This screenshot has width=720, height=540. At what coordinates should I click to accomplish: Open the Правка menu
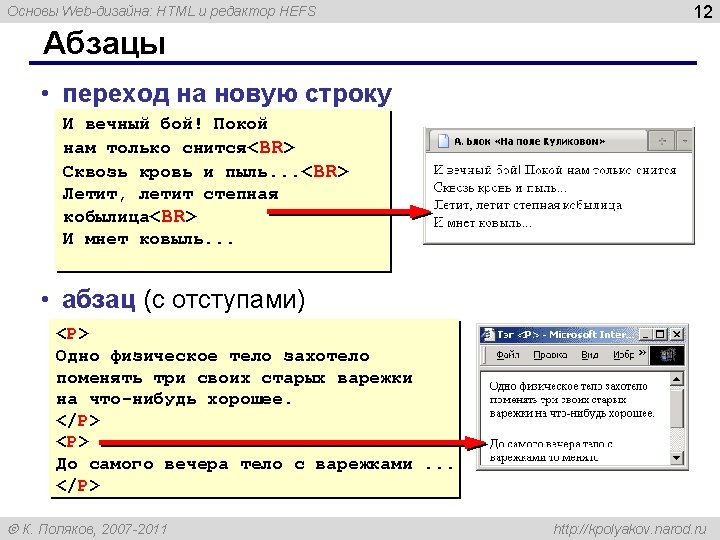[x=550, y=354]
